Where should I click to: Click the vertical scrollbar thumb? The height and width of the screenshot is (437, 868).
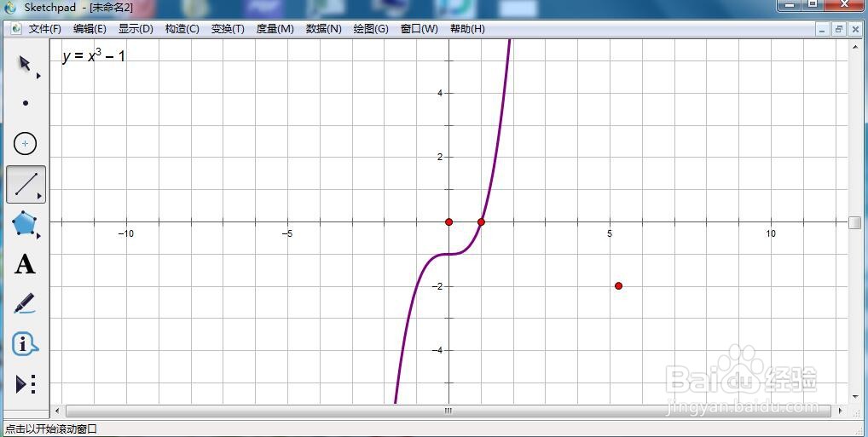(x=854, y=222)
